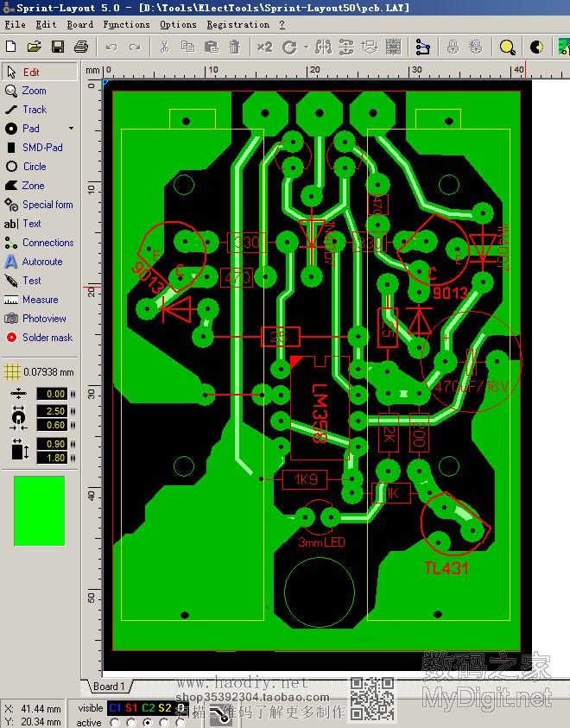Open the grid size 0.07938 mm selector
This screenshot has width=570, height=728.
click(x=39, y=372)
